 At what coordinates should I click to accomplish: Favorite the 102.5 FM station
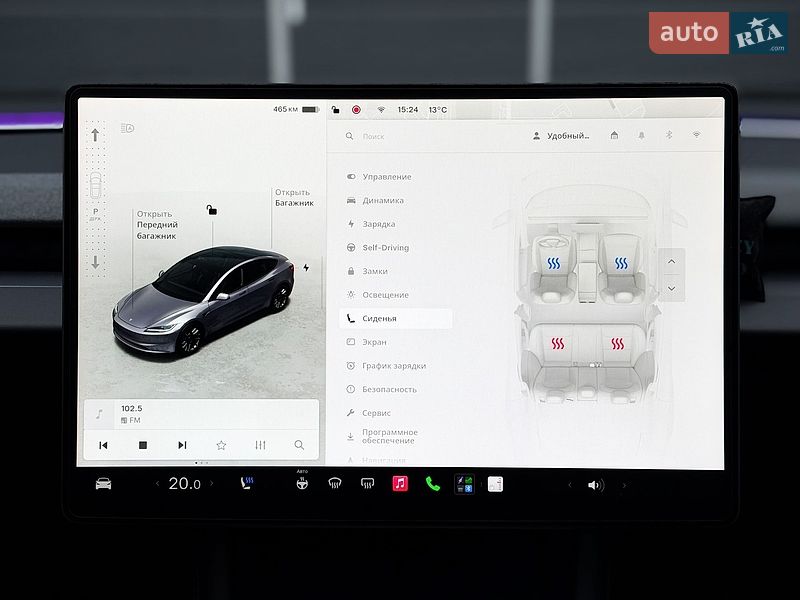[221, 445]
